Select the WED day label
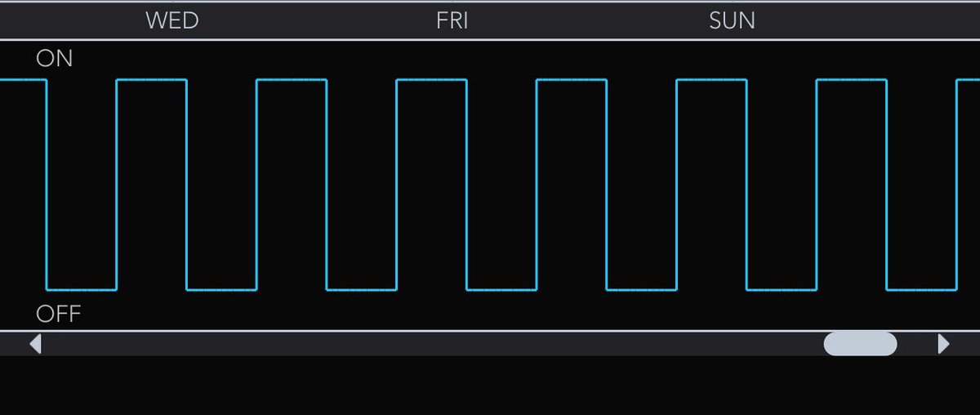Image resolution: width=980 pixels, height=415 pixels. point(172,20)
